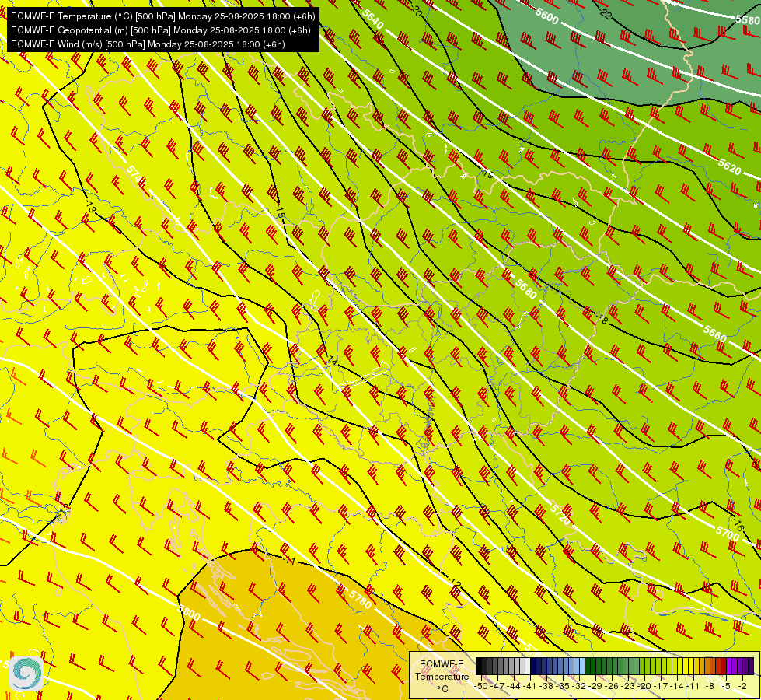Select the ECMWF-E Geopotential (m) title line

161,30
